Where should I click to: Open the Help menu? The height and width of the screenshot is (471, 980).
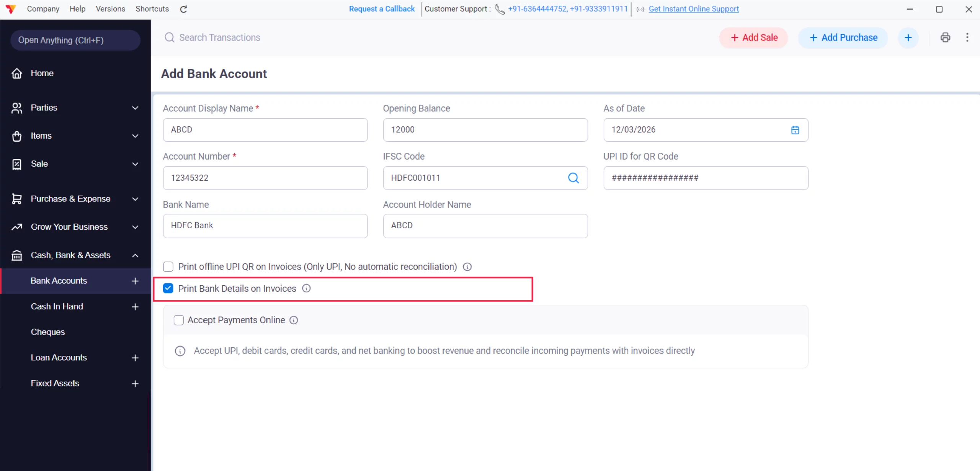coord(77,9)
